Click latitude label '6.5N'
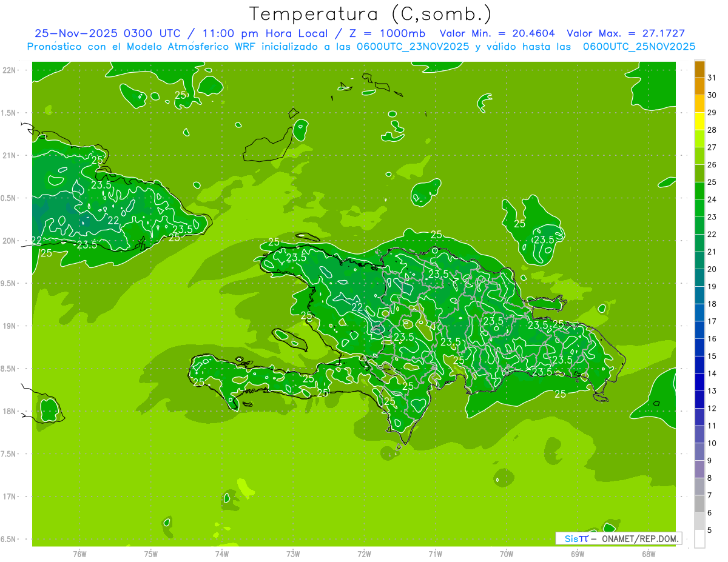This screenshot has height=562, width=728. (x=9, y=540)
